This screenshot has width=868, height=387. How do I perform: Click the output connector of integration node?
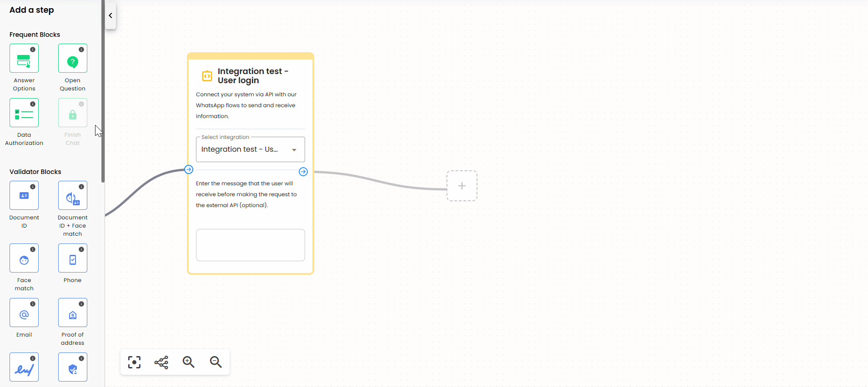[303, 172]
